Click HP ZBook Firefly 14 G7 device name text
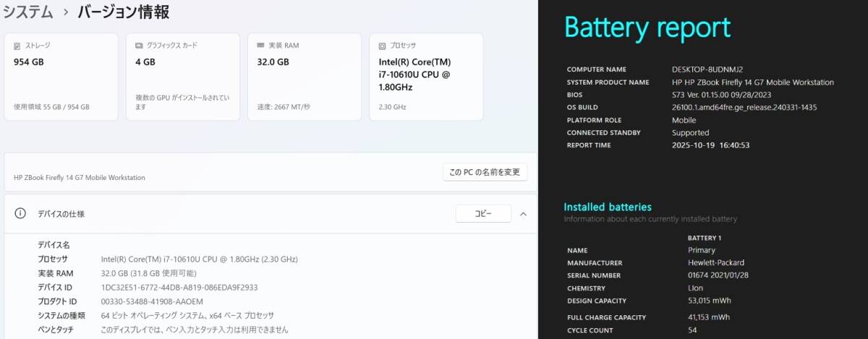 [80, 177]
